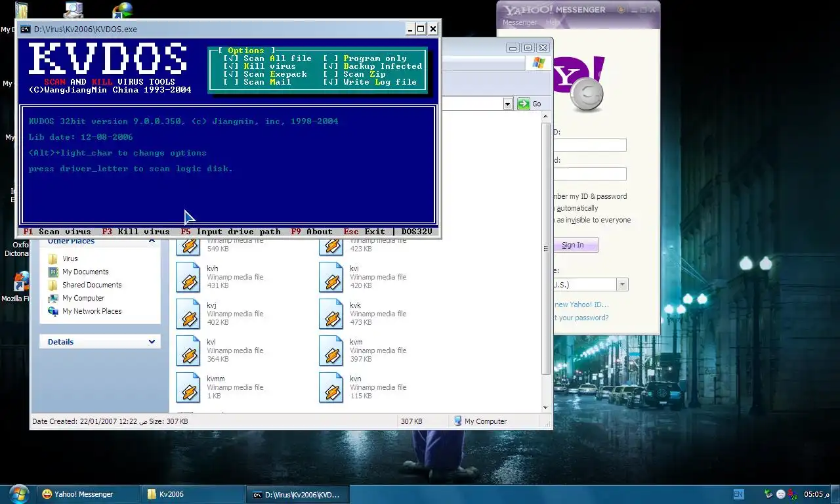Click the Explorer scroll up arrow
The height and width of the screenshot is (504, 840).
tap(545, 117)
